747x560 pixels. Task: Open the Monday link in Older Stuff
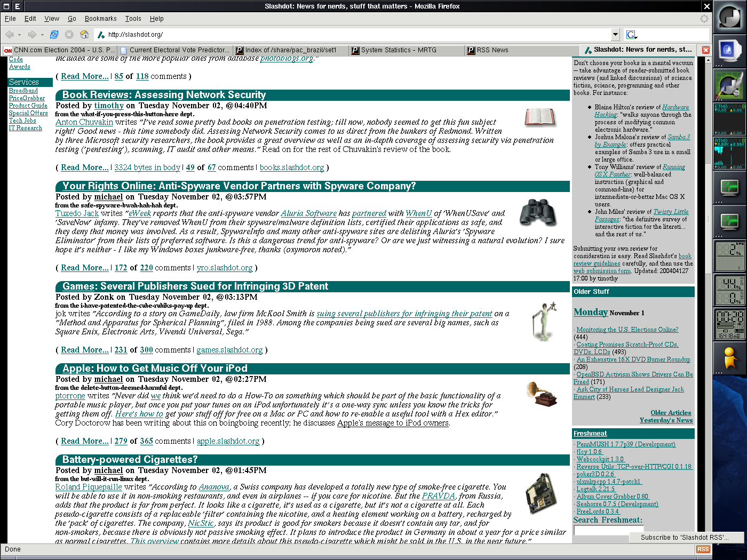591,312
